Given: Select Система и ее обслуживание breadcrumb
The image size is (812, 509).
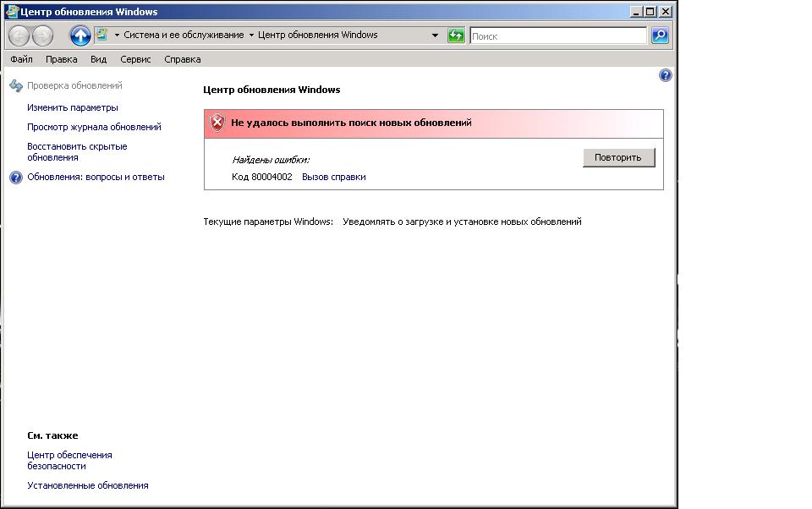Looking at the screenshot, I should click(x=184, y=35).
